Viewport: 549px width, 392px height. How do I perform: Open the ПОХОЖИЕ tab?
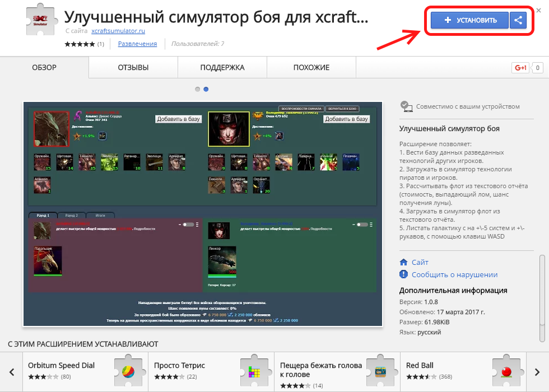[x=311, y=68]
